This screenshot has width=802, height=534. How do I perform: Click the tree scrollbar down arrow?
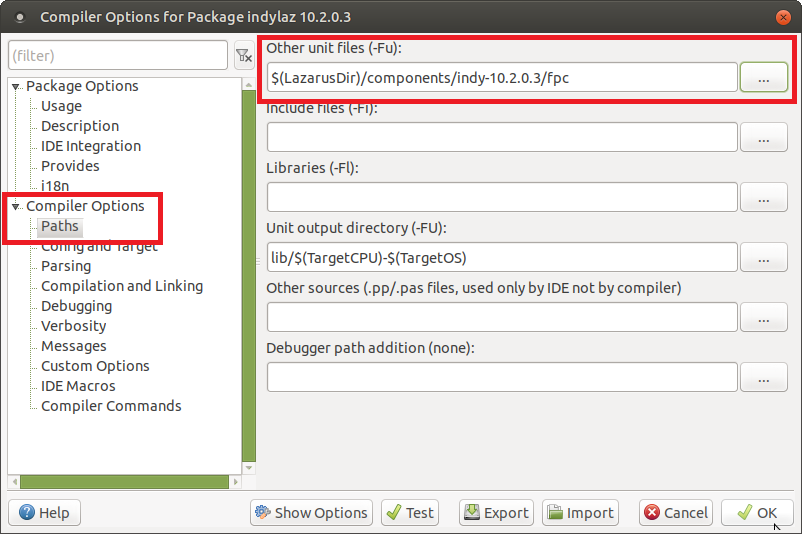click(249, 468)
